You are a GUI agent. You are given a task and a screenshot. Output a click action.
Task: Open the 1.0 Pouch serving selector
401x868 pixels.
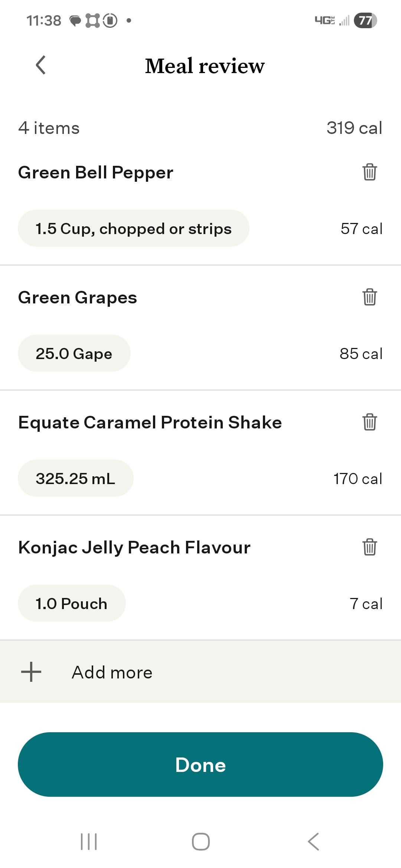pyautogui.click(x=71, y=604)
